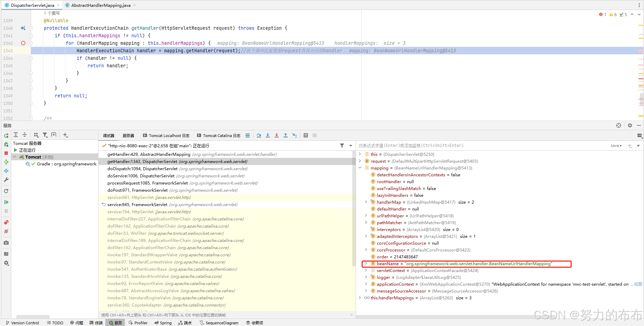This screenshot has height=326, width=644.
Task: Filter frames with funnel icon
Action: [342, 146]
